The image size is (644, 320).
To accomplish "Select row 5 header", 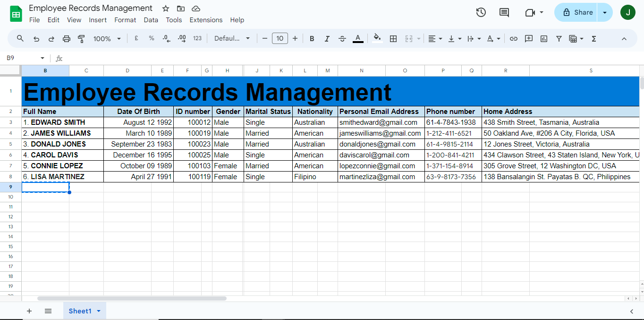I will pyautogui.click(x=10, y=144).
